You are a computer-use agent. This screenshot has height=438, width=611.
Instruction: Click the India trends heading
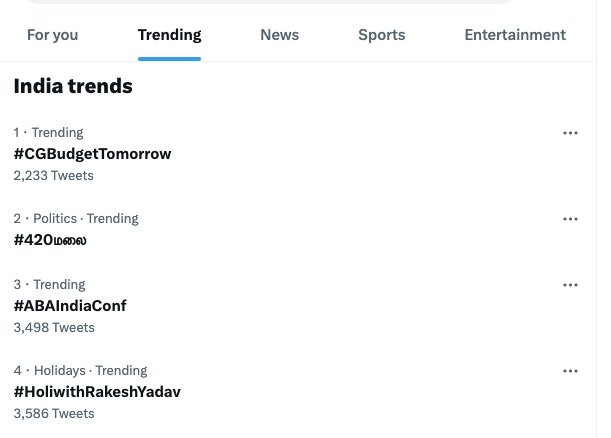73,87
